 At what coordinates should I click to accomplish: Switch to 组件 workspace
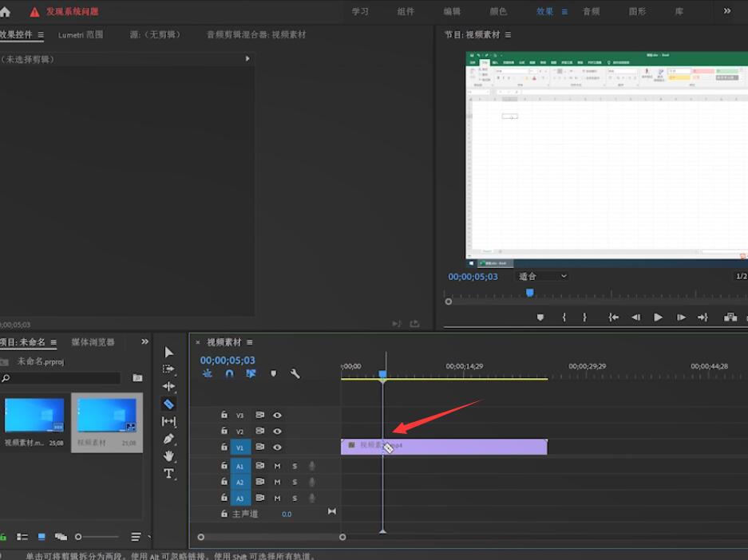(406, 11)
